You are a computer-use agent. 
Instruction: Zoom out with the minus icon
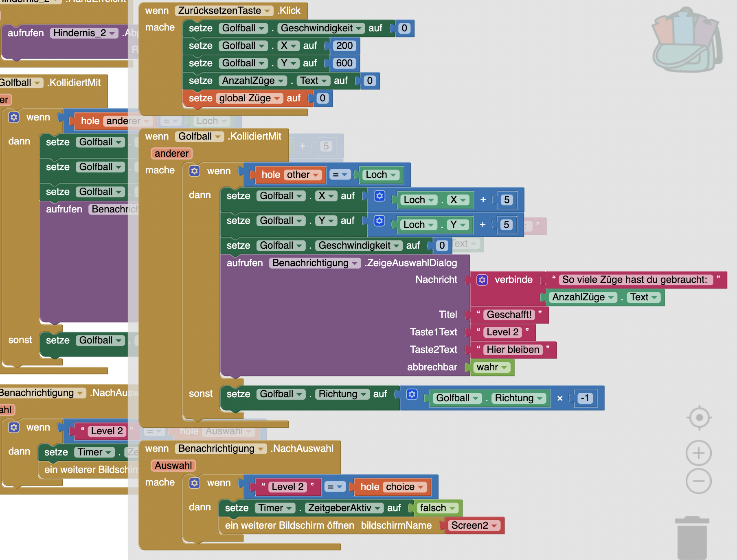[x=699, y=481]
